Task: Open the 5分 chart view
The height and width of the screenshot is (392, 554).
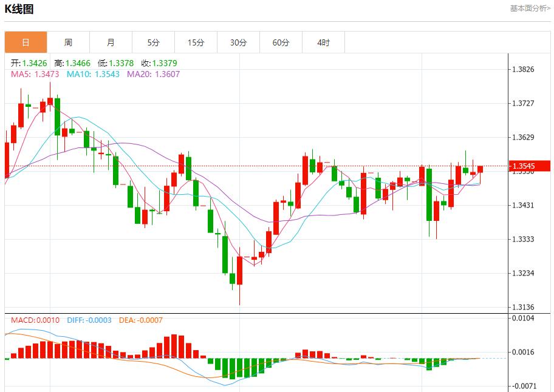Action: pos(153,42)
